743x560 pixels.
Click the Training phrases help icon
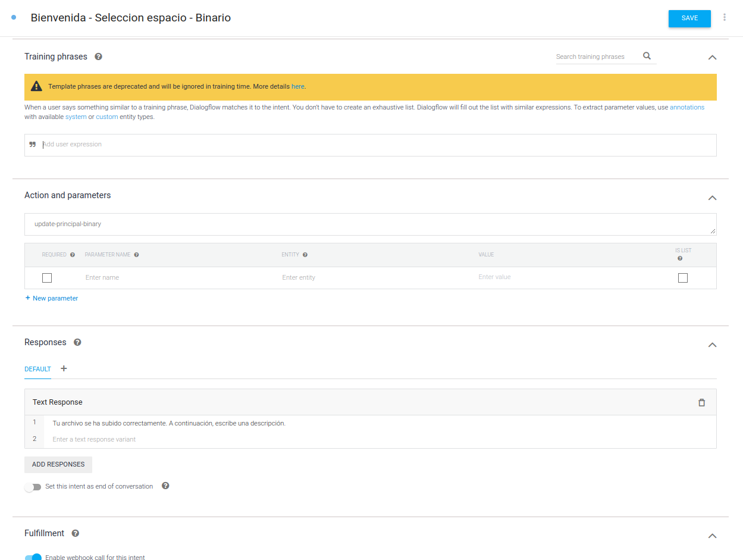[98, 57]
